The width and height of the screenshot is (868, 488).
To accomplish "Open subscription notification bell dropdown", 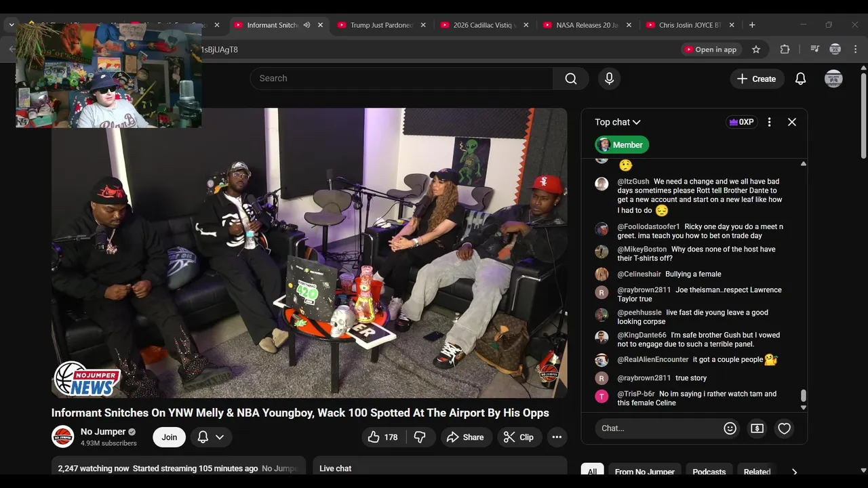I will [x=210, y=437].
